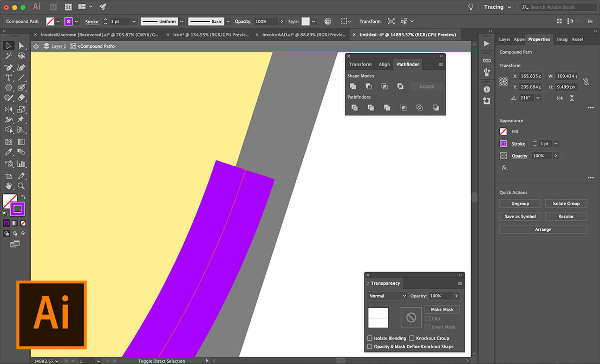Open the Normal blending mode dropdown

(x=387, y=296)
